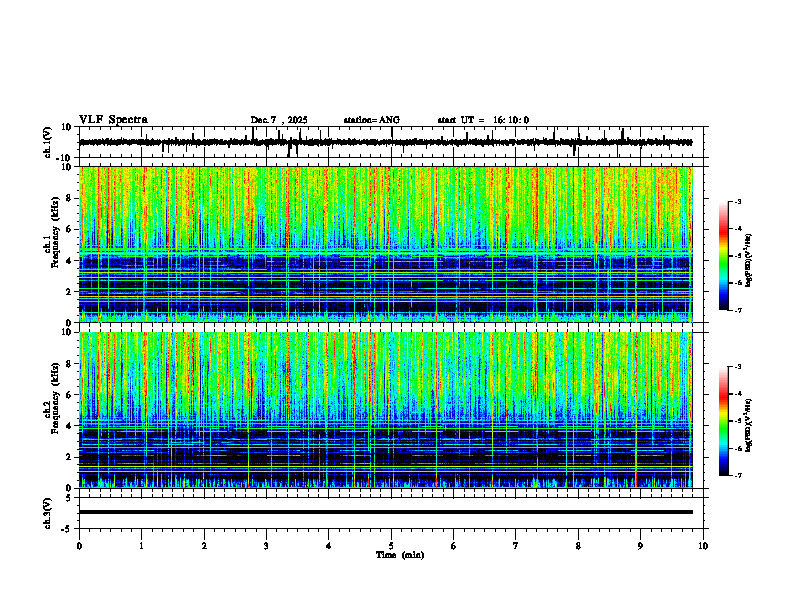This screenshot has height=612, width=792.
Task: Click the time axis tick label "4"
Action: pyautogui.click(x=329, y=546)
